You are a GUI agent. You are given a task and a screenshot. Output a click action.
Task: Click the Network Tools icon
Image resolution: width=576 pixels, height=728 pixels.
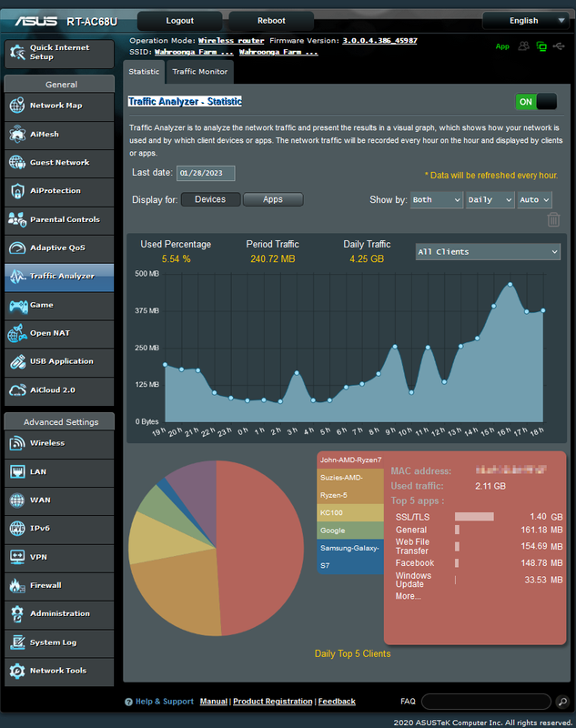pyautogui.click(x=17, y=671)
